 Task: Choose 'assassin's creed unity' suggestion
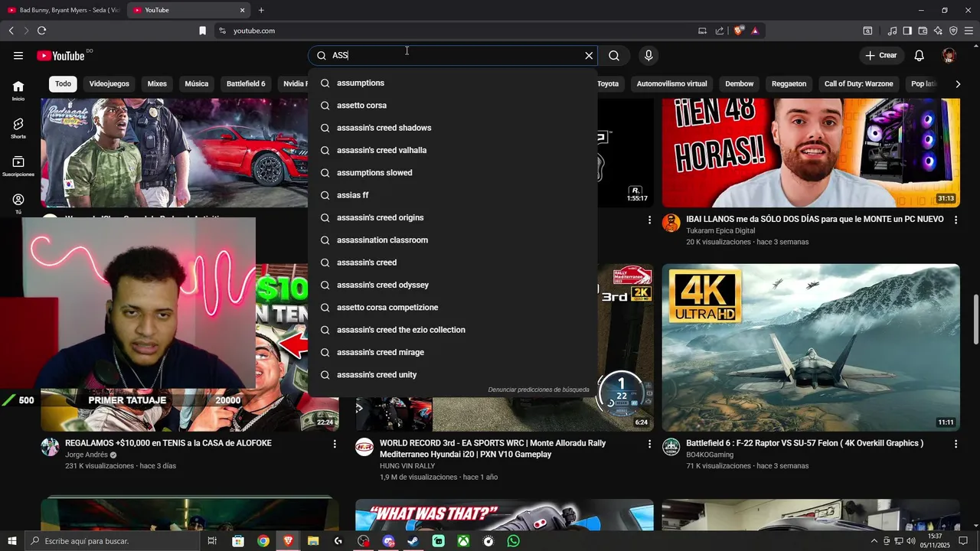452,375
